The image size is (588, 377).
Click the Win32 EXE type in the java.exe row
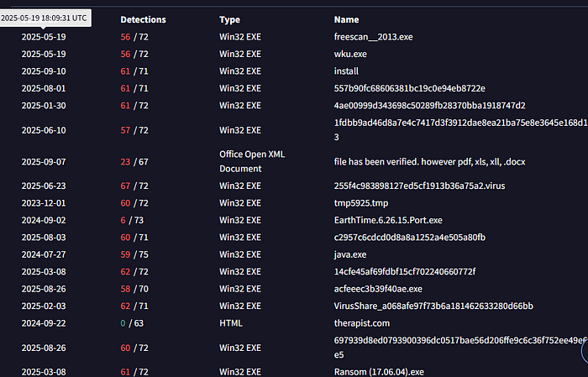[240, 254]
